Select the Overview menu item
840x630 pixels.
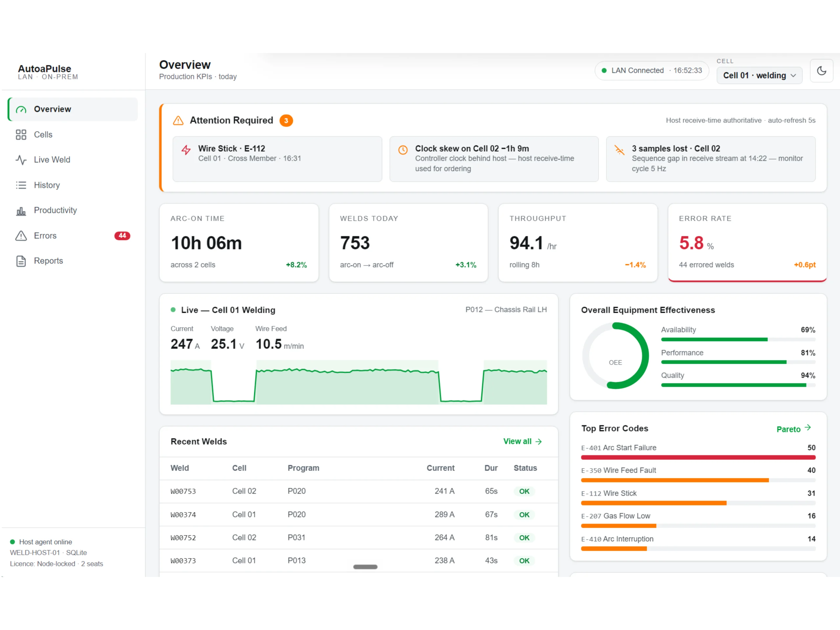point(73,109)
